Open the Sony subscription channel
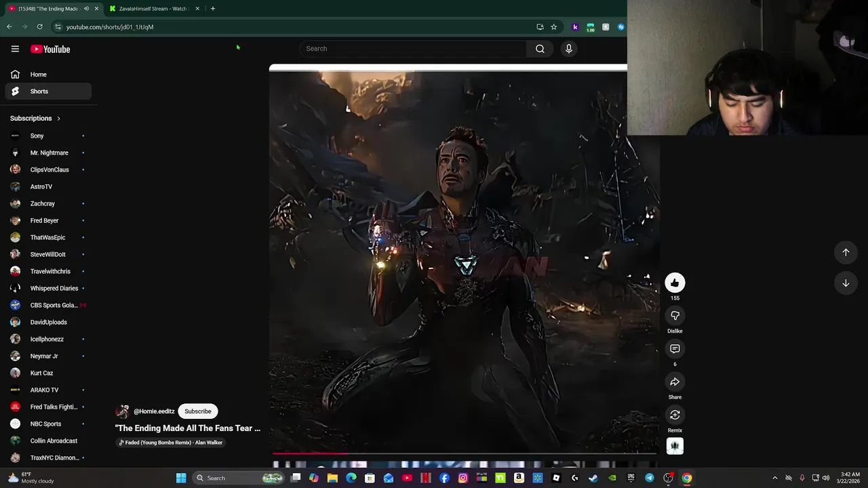Image resolution: width=868 pixels, height=488 pixels. coord(48,136)
